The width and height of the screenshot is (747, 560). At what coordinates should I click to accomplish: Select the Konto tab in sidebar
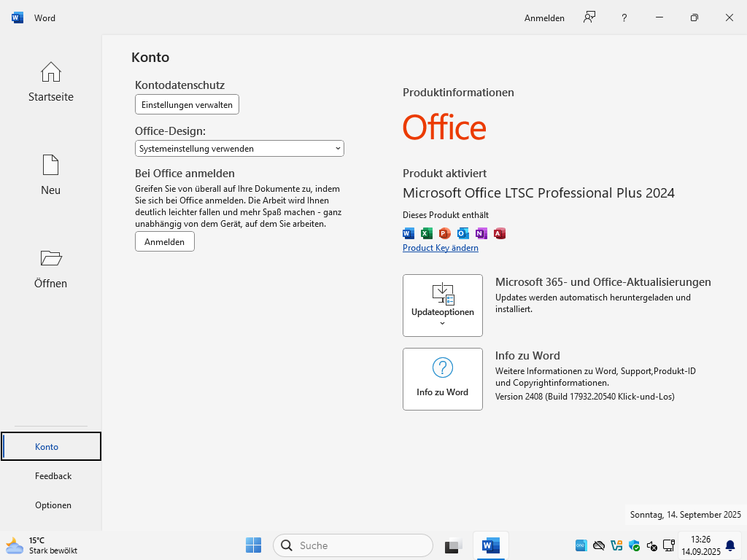coord(51,447)
